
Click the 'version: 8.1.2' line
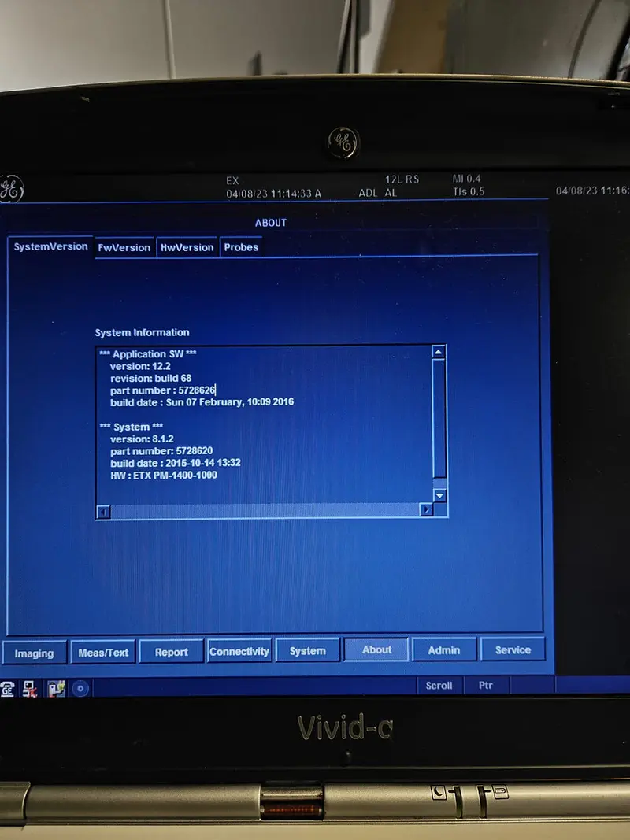142,439
